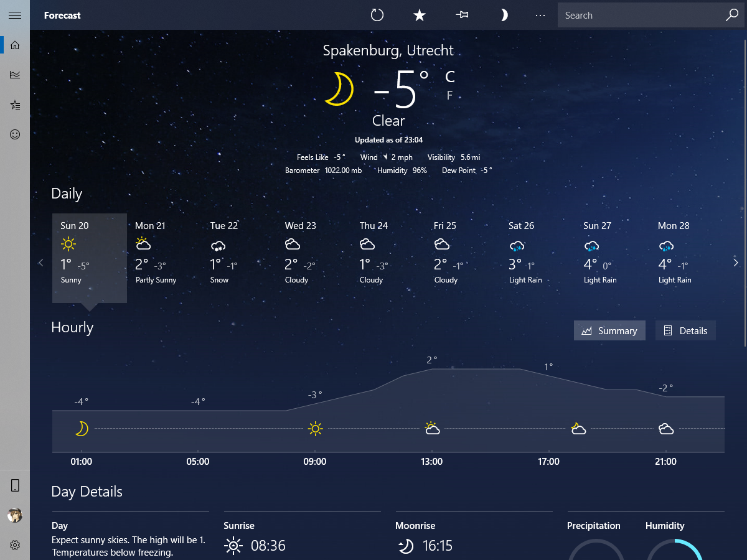Open Settings gear in sidebar
The width and height of the screenshot is (747, 560).
point(15,545)
